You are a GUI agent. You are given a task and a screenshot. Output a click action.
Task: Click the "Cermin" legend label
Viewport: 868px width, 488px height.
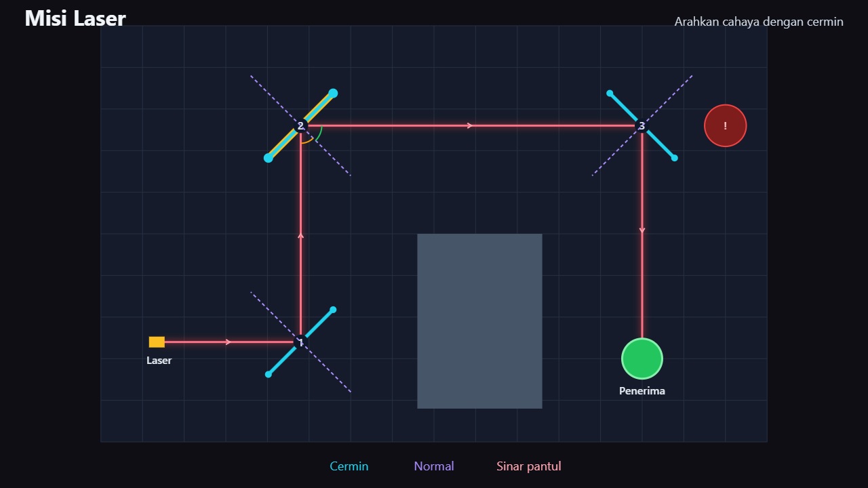(349, 466)
